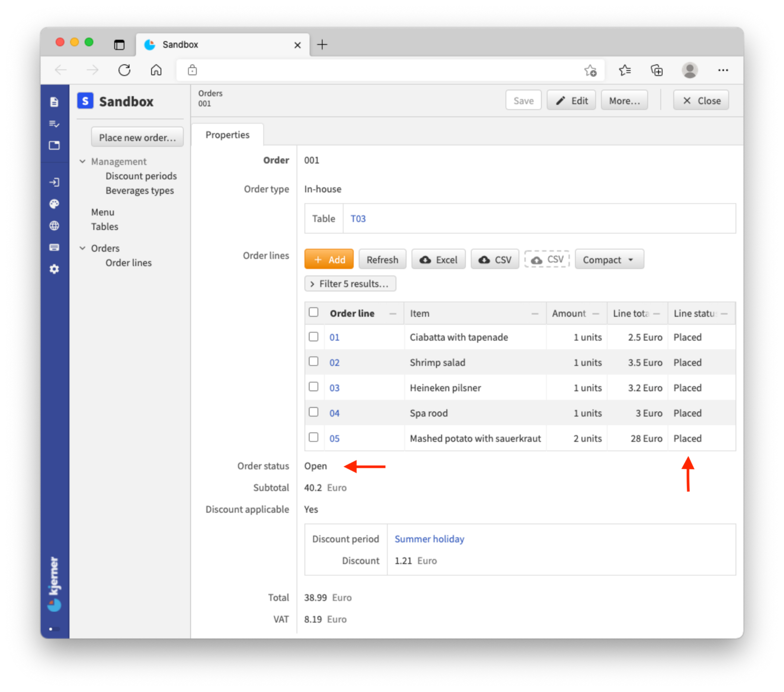Toggle the browser tab actions menu icon
Viewport: 784px width, 692px height.
coord(119,45)
